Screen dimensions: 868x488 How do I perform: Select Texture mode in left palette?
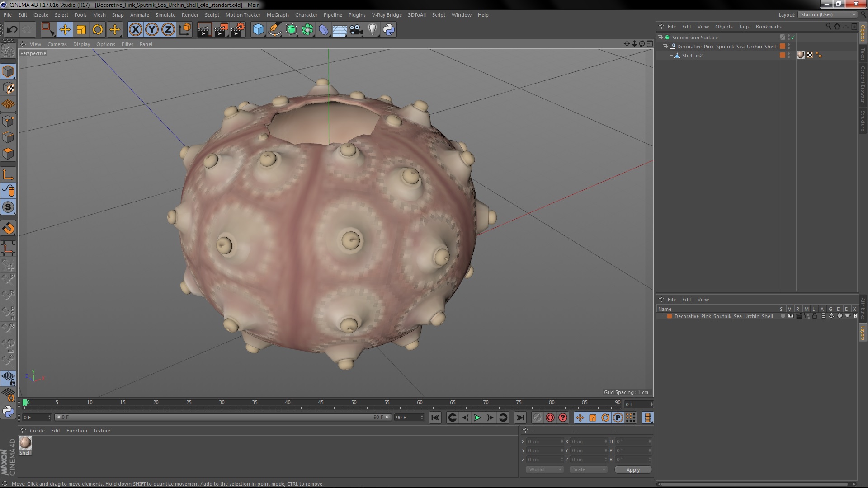coord(8,88)
